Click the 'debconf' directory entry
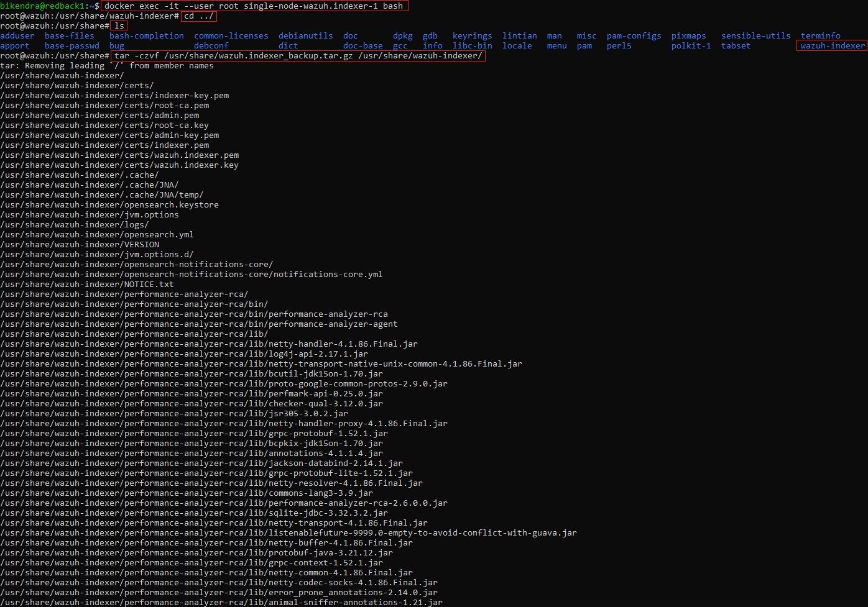 tap(211, 46)
